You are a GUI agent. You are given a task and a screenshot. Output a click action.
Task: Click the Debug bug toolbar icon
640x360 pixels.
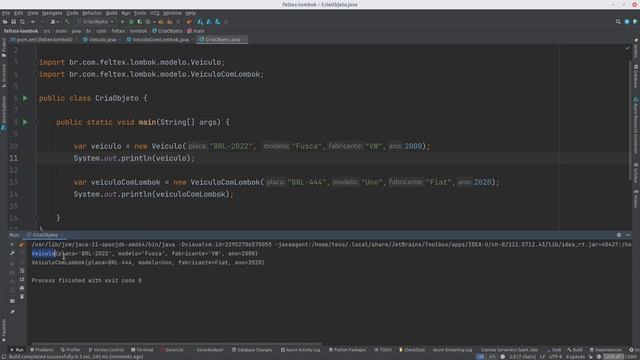131,22
